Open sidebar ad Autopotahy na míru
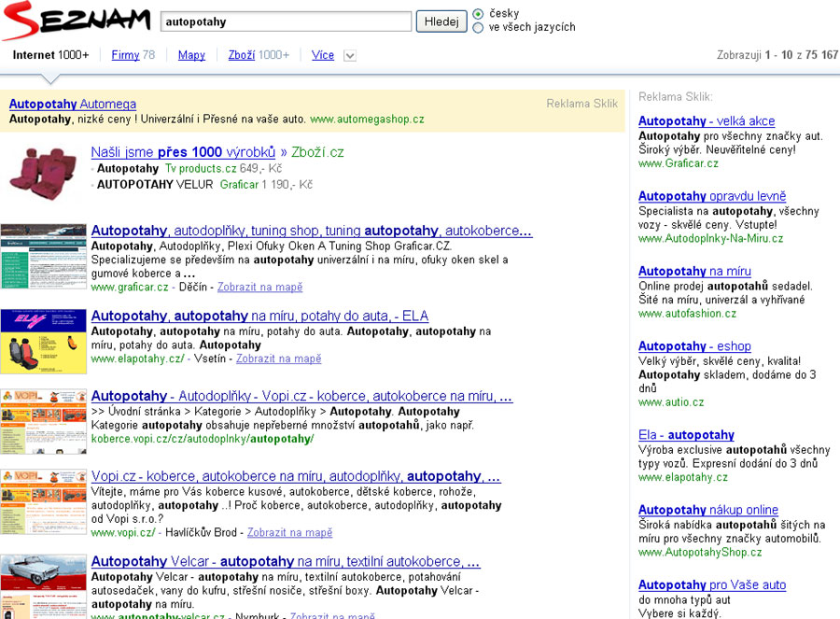This screenshot has width=840, height=619. tap(694, 271)
